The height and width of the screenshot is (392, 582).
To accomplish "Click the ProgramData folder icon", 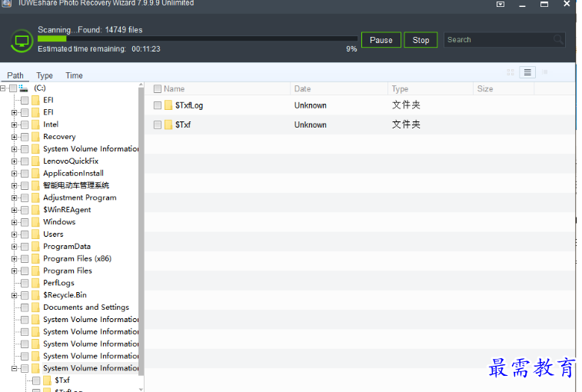I will tap(35, 247).
